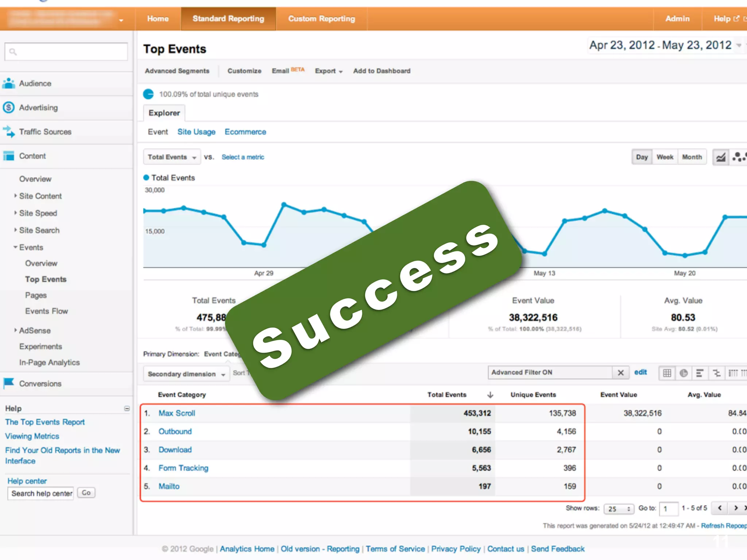Open the Total Events metric dropdown

click(172, 157)
